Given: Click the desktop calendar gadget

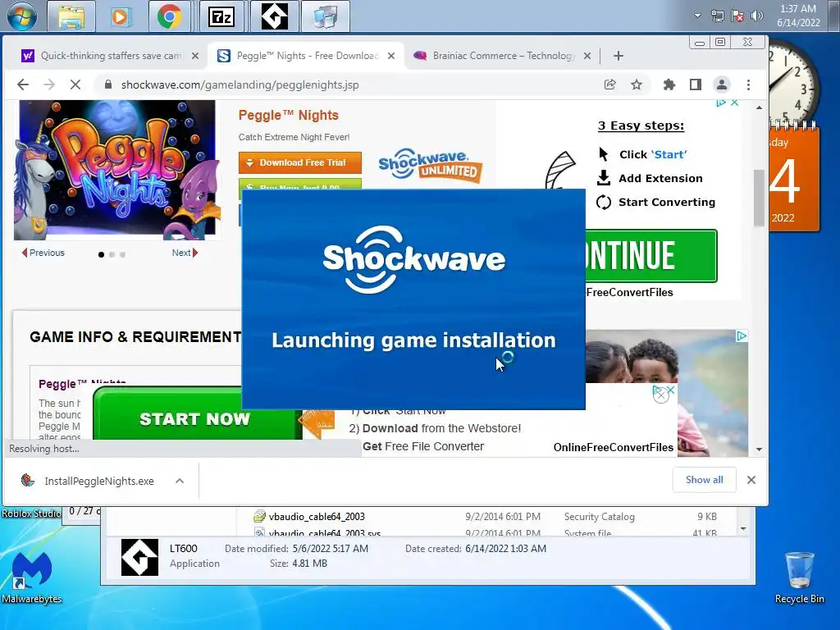Looking at the screenshot, I should click(x=794, y=177).
